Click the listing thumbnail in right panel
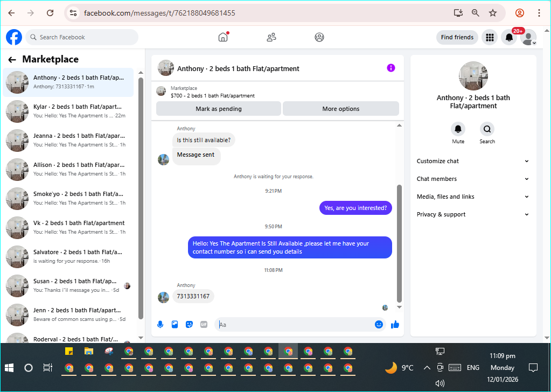551x392 pixels. [x=473, y=76]
